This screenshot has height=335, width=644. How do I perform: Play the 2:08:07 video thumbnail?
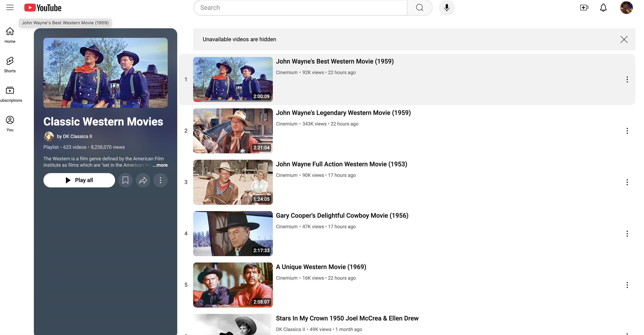click(233, 285)
